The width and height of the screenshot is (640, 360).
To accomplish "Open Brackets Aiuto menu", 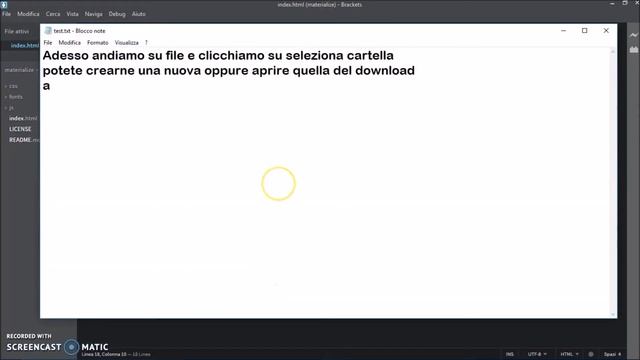I will click(138, 14).
